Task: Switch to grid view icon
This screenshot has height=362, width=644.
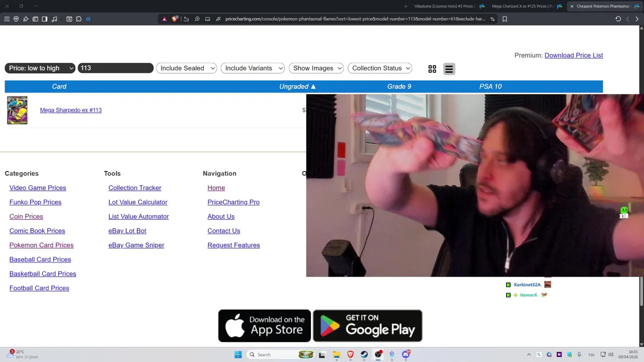Action: pos(432,69)
